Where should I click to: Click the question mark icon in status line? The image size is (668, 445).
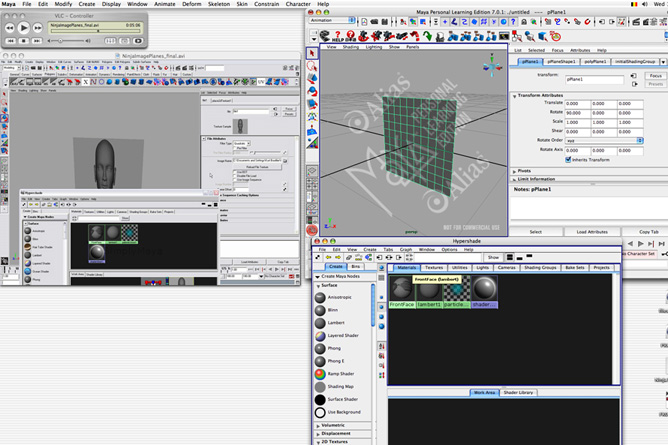(513, 21)
